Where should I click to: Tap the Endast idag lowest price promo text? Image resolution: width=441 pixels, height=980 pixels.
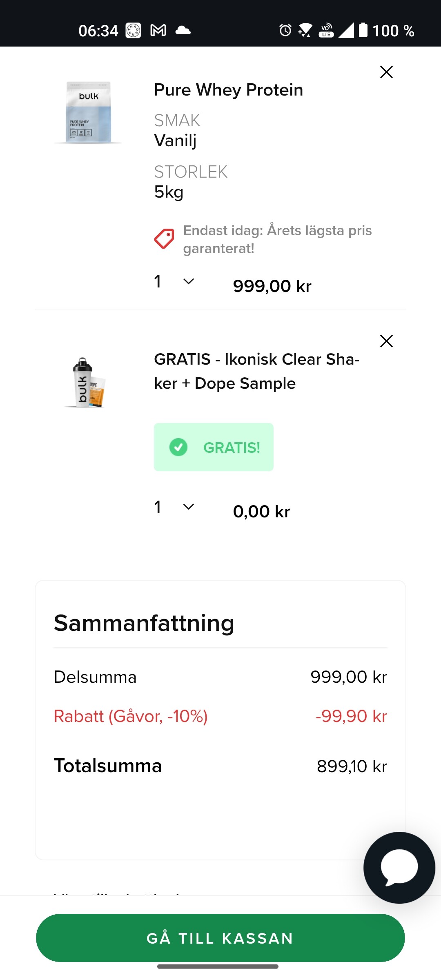[277, 239]
